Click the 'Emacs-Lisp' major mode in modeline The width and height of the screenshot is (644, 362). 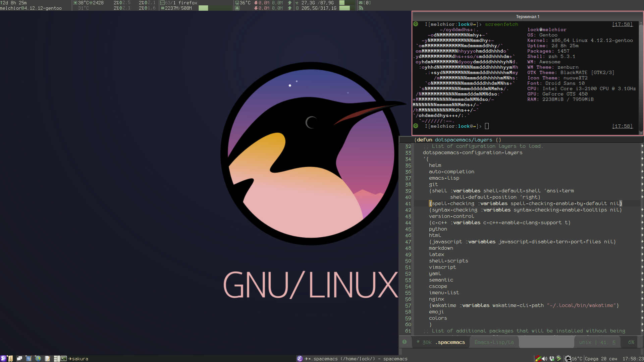(494, 342)
